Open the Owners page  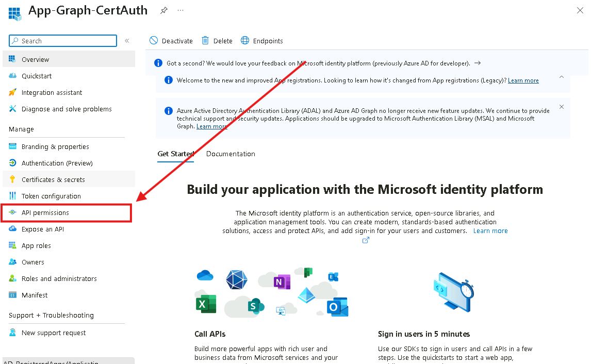click(69, 262)
